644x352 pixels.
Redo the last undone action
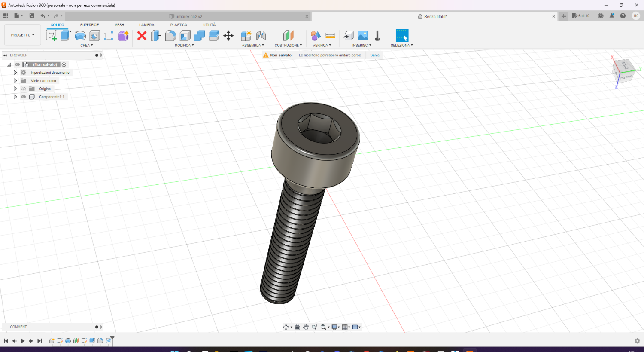pos(56,16)
